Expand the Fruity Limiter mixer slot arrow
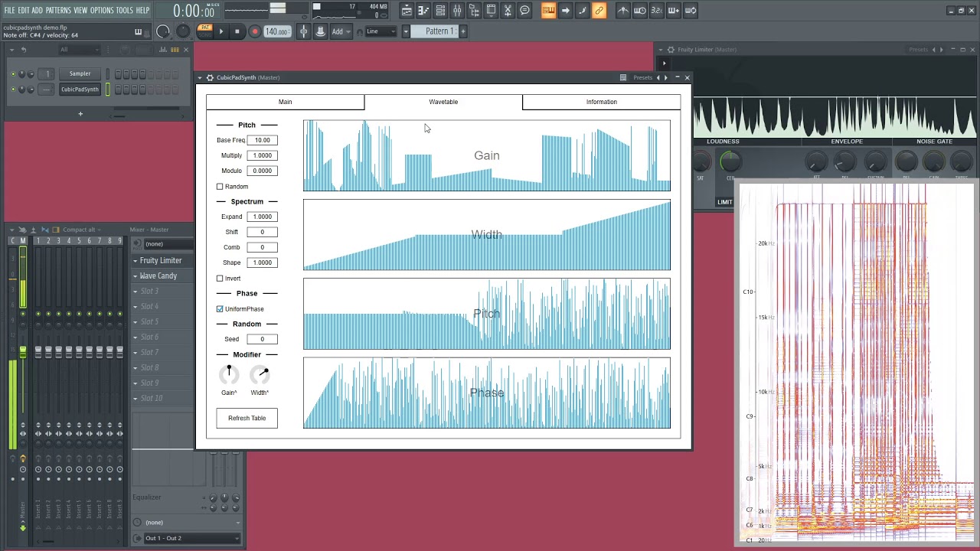Image resolution: width=980 pixels, height=551 pixels. 136,261
